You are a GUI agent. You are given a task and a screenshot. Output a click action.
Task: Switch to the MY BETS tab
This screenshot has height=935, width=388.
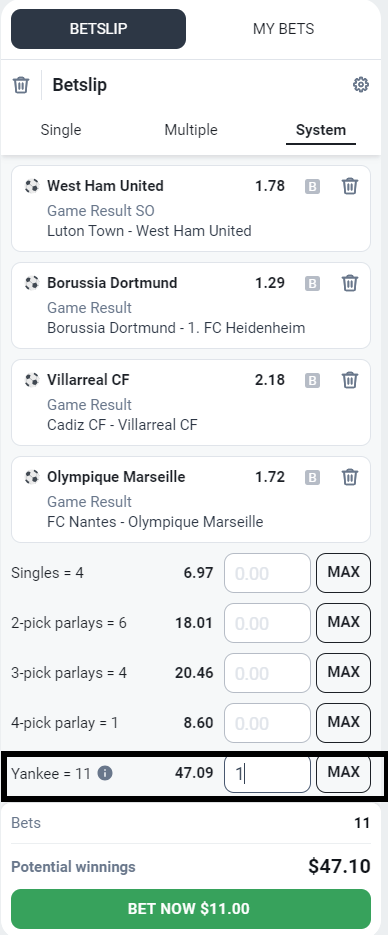[x=284, y=29]
